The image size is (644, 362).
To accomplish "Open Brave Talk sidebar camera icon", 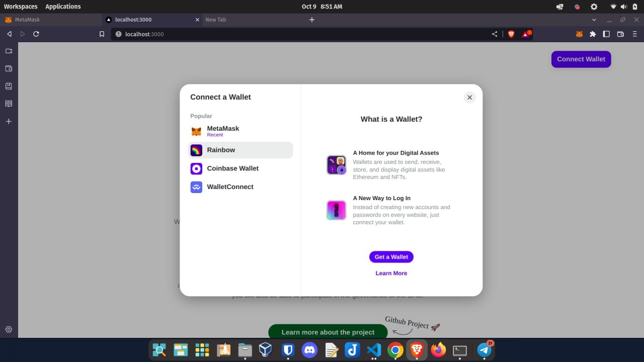I will (x=9, y=51).
